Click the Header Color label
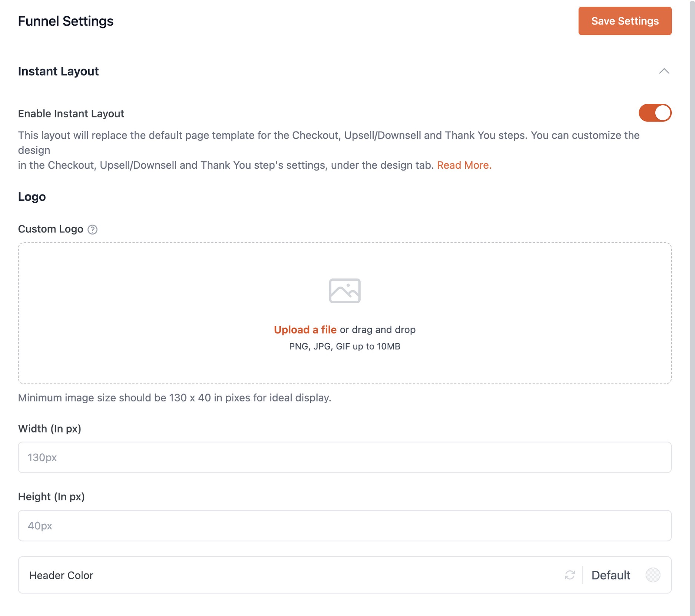The image size is (695, 616). [x=61, y=575]
